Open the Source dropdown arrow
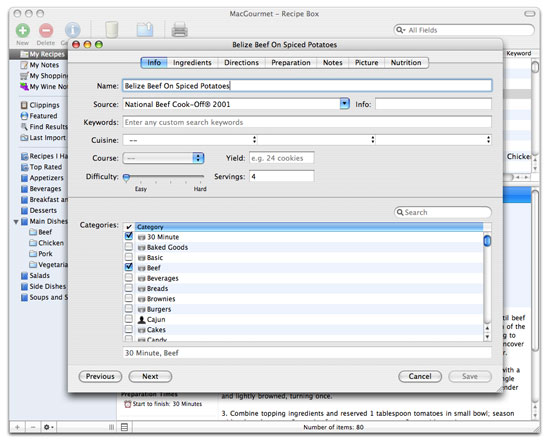This screenshot has width=550, height=444. tap(344, 104)
